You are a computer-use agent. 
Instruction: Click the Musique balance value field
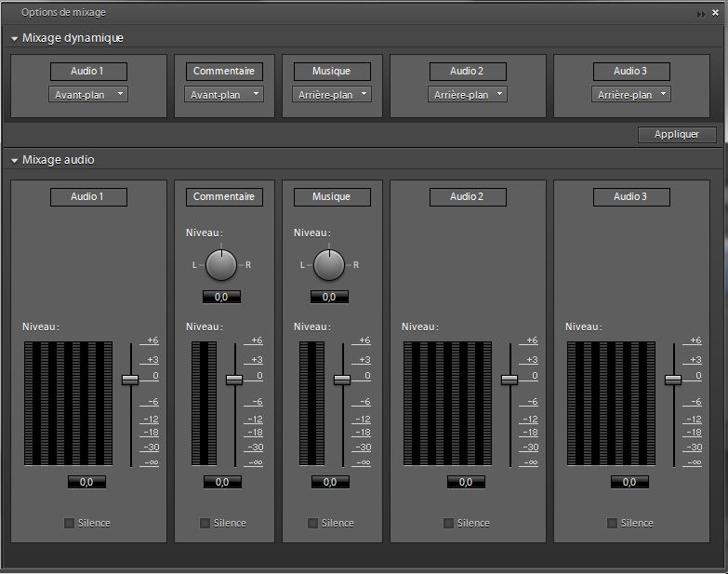tap(329, 297)
